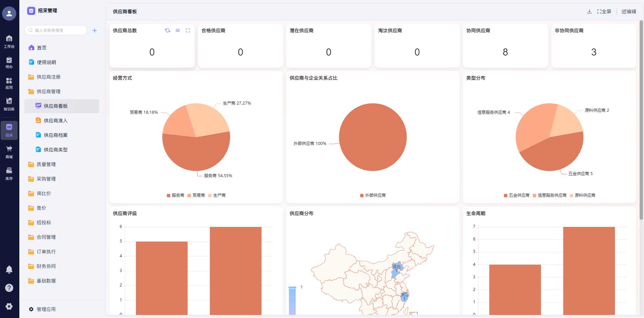The height and width of the screenshot is (318, 644).
Task: Open the notification bell in left rail
Action: (9, 270)
